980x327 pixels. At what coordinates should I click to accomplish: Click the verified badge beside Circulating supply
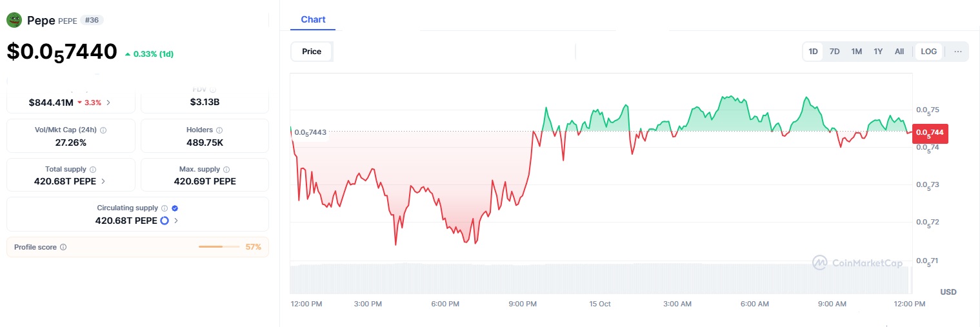(x=175, y=208)
